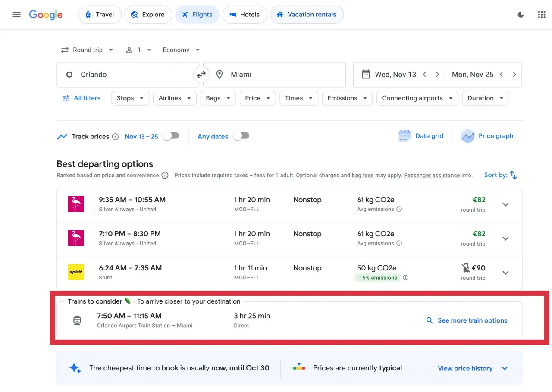Expand the View price history chevron

[x=505, y=368]
